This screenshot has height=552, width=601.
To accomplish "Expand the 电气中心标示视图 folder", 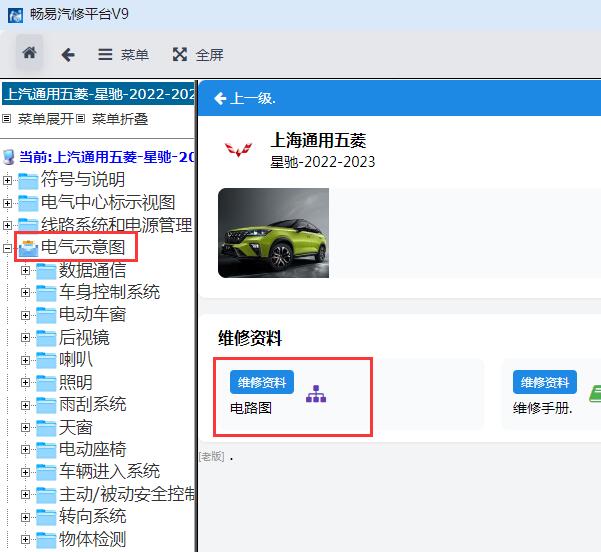I will coord(7,203).
